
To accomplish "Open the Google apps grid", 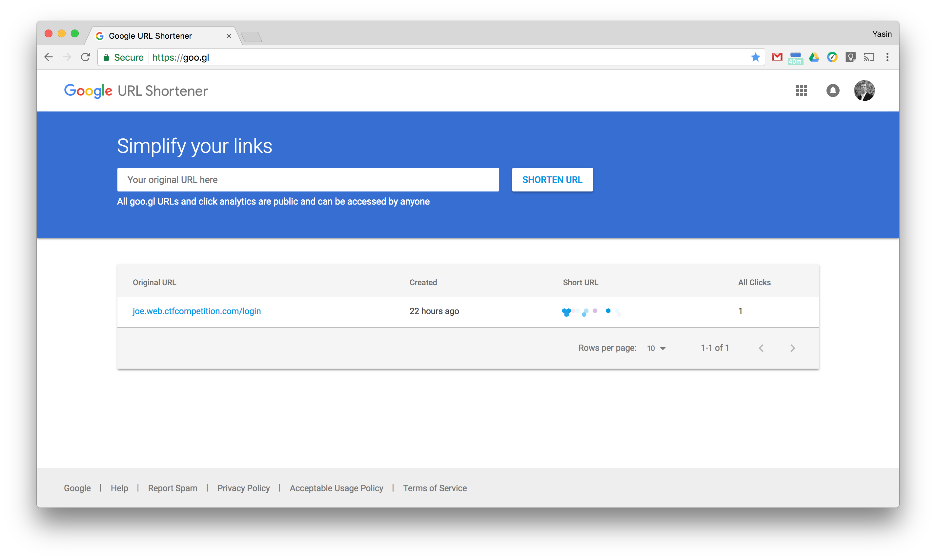I will (801, 90).
